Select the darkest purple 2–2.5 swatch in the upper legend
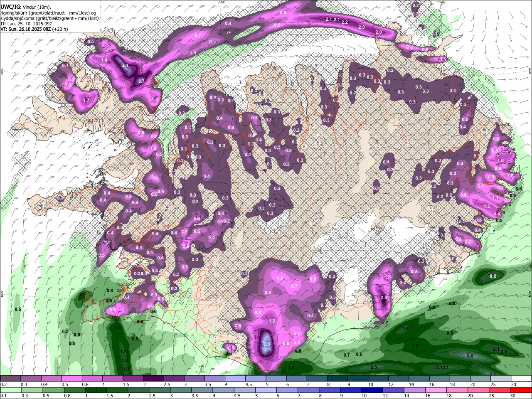This screenshot has width=532, height=399. coord(153,379)
